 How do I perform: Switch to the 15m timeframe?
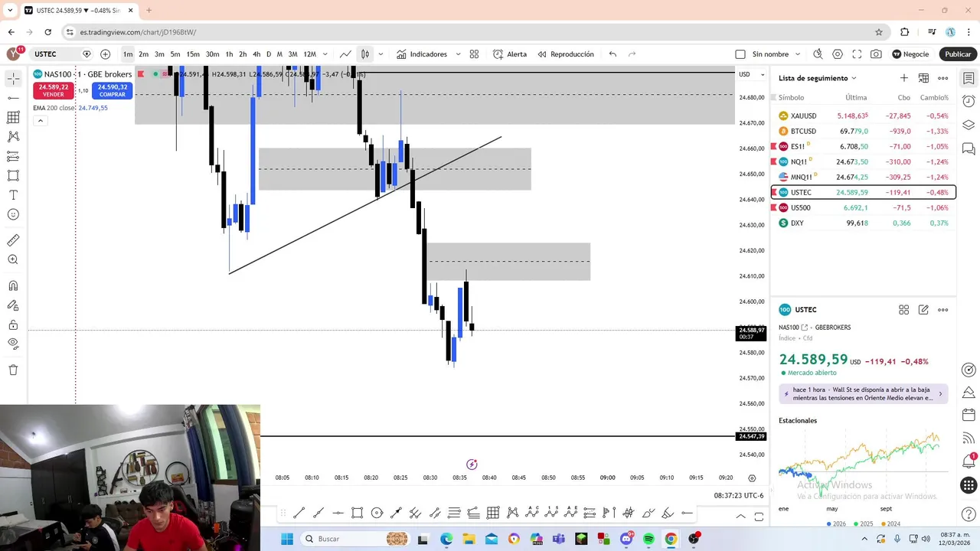[x=193, y=54]
